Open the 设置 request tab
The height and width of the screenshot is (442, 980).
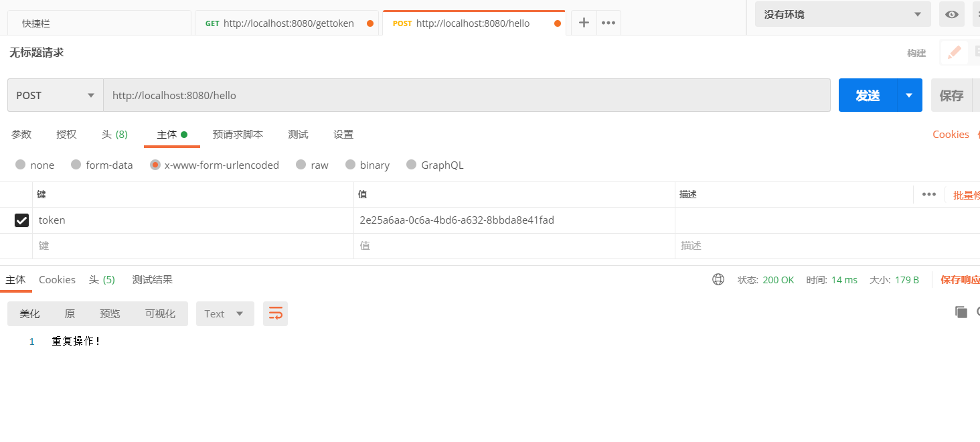[343, 134]
